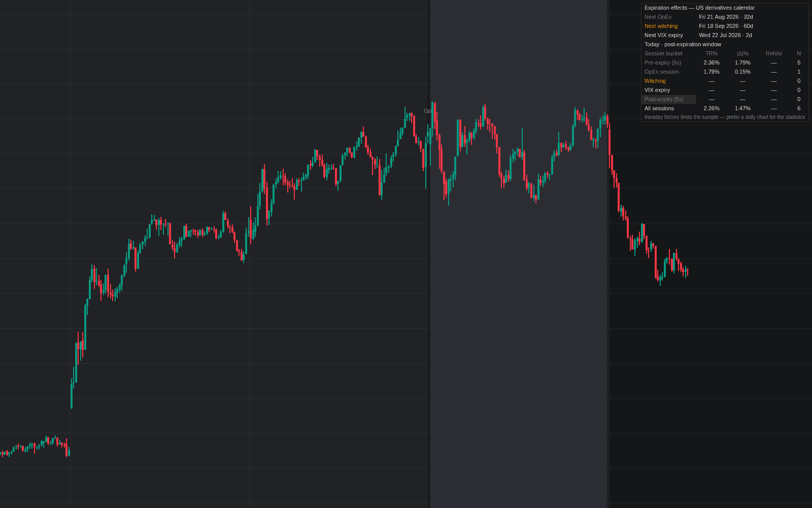Click the 'Fri 18 Sep 2026 · 60d' witching date
The image size is (812, 508).
click(726, 26)
